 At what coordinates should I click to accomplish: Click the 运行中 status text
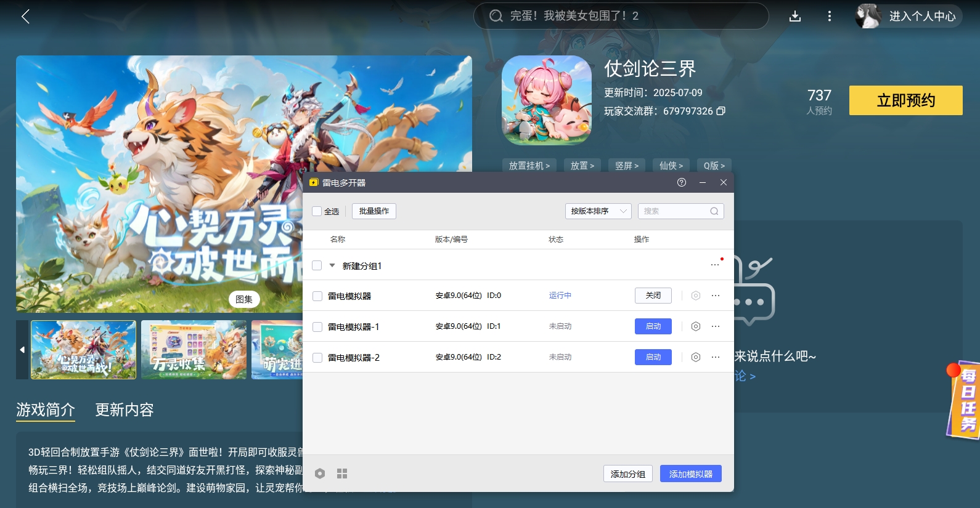coord(560,296)
